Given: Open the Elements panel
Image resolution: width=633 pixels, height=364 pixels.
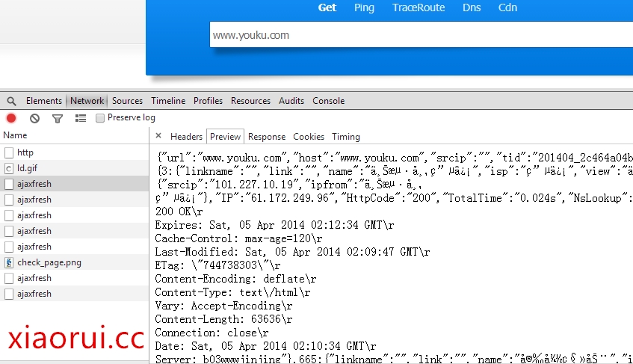Looking at the screenshot, I should pos(44,101).
